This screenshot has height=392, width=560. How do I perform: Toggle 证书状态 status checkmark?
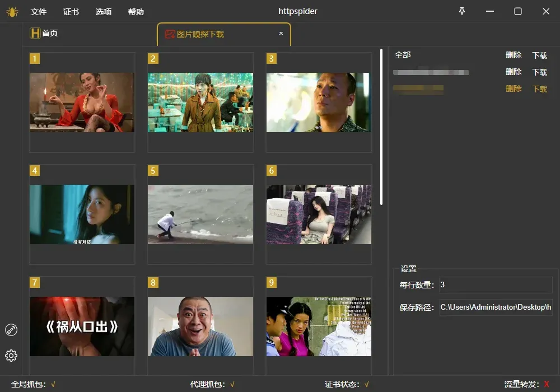pos(366,384)
